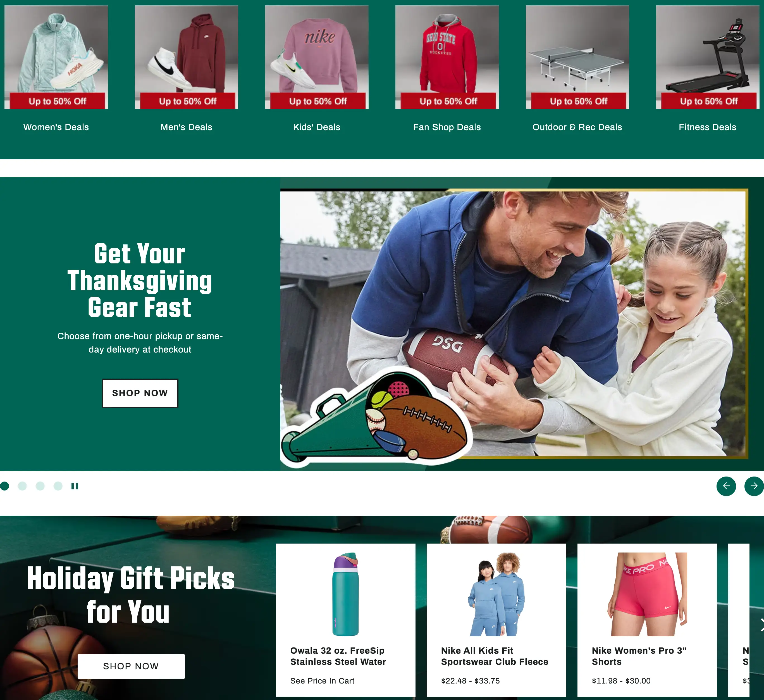Open the Fitness Deals treadmill image
This screenshot has width=764, height=700.
click(708, 57)
